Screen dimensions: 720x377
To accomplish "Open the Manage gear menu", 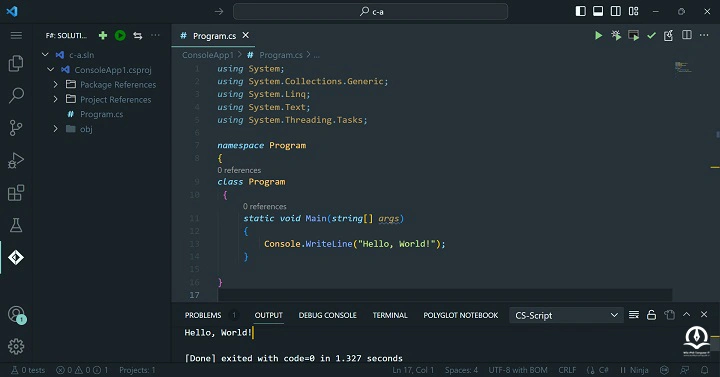I will coord(16,346).
